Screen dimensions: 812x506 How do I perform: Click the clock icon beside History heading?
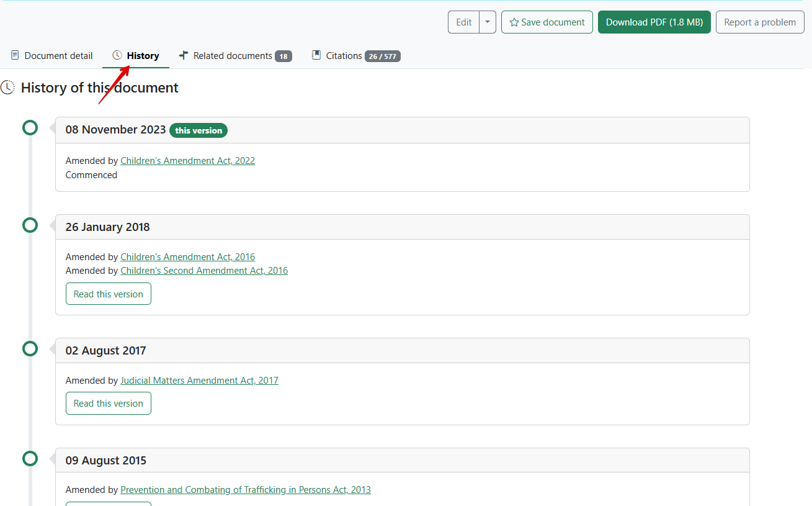(8, 88)
